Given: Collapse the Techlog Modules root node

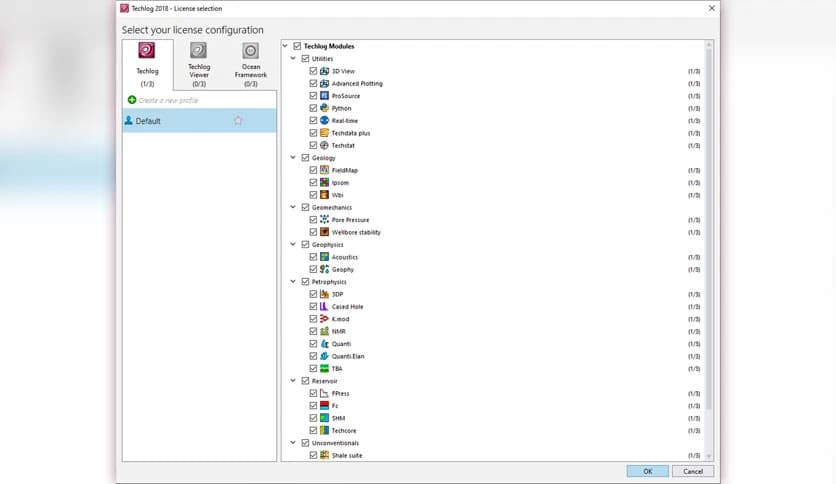Looking at the screenshot, I should tap(285, 46).
